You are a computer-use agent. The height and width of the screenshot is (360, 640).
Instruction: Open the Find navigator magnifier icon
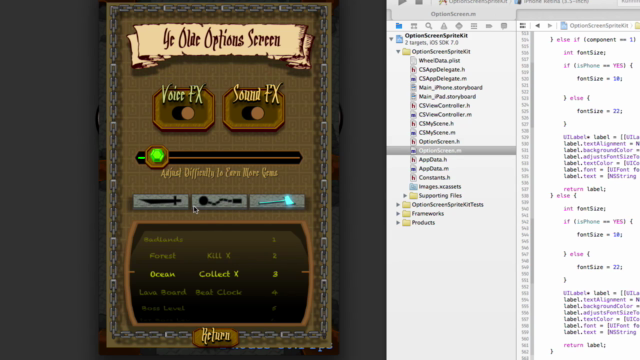(429, 26)
